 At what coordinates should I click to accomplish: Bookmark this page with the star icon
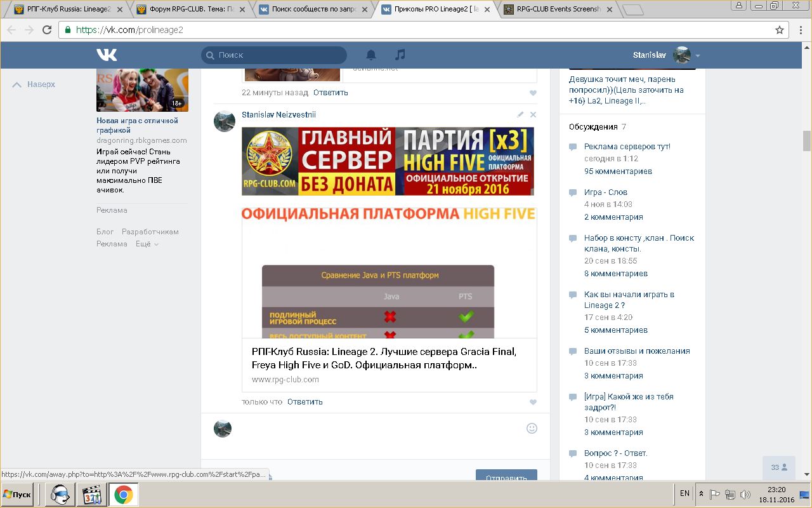(x=780, y=30)
